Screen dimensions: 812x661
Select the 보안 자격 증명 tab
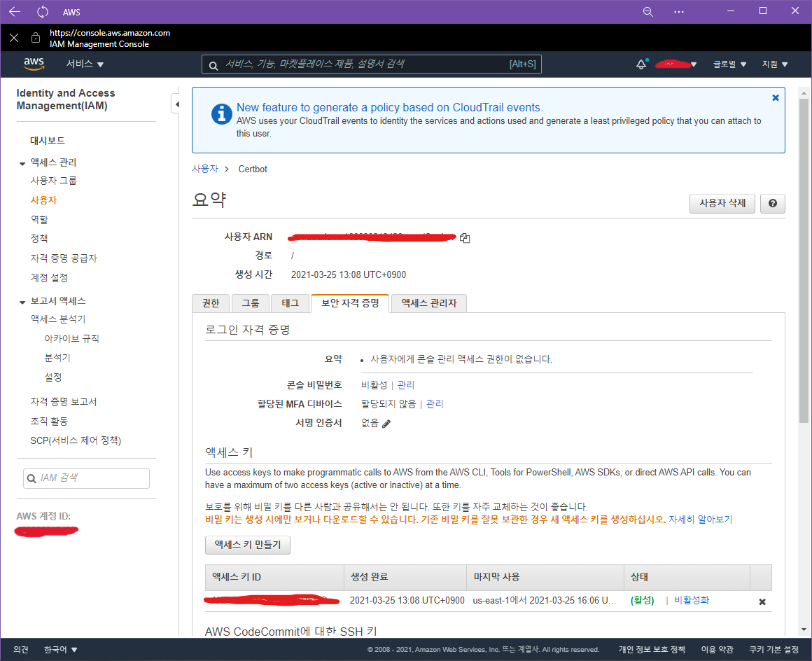tap(350, 303)
